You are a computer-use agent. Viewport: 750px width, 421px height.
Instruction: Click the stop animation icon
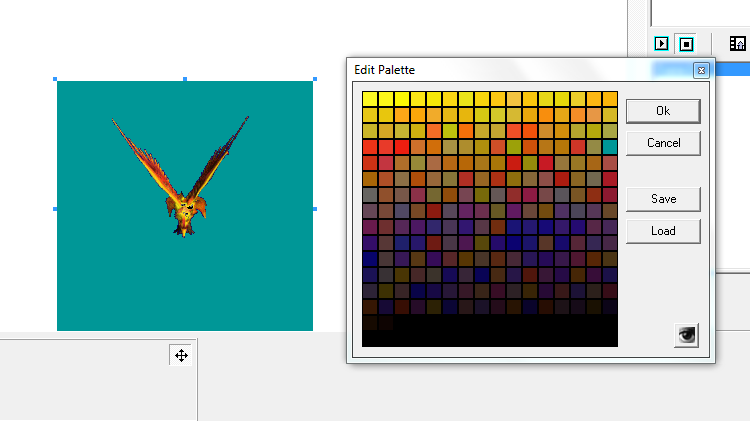click(686, 44)
